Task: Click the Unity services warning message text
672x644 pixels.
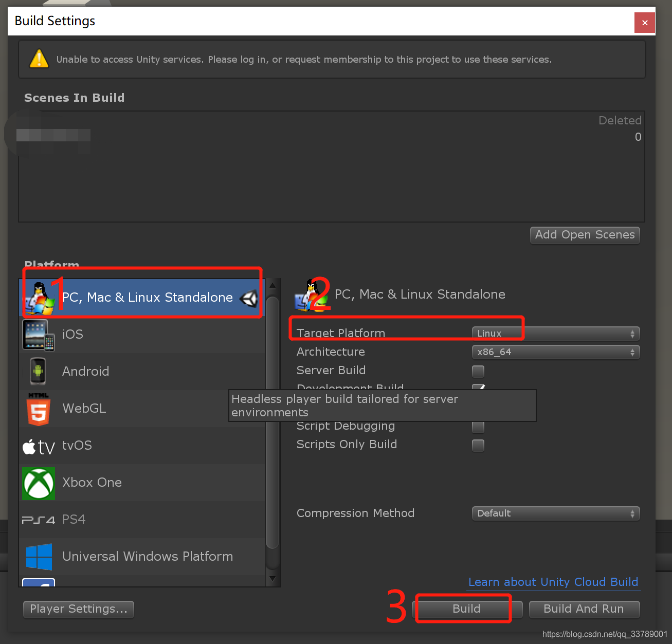Action: coord(304,60)
